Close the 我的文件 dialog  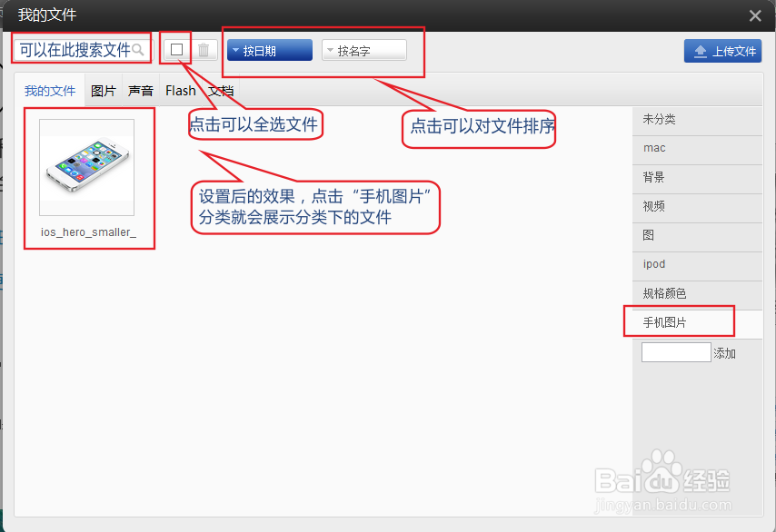point(755,15)
